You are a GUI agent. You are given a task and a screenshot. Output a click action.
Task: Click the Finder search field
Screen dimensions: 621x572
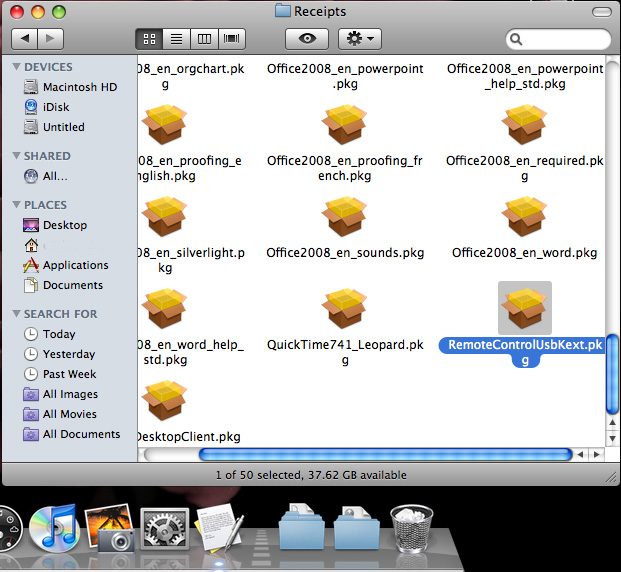click(x=558, y=39)
